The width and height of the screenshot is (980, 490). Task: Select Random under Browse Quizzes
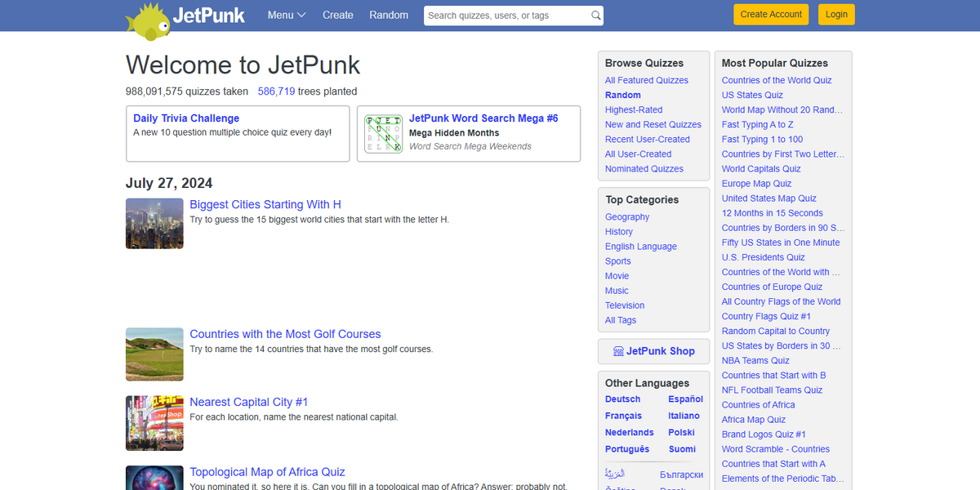(623, 95)
